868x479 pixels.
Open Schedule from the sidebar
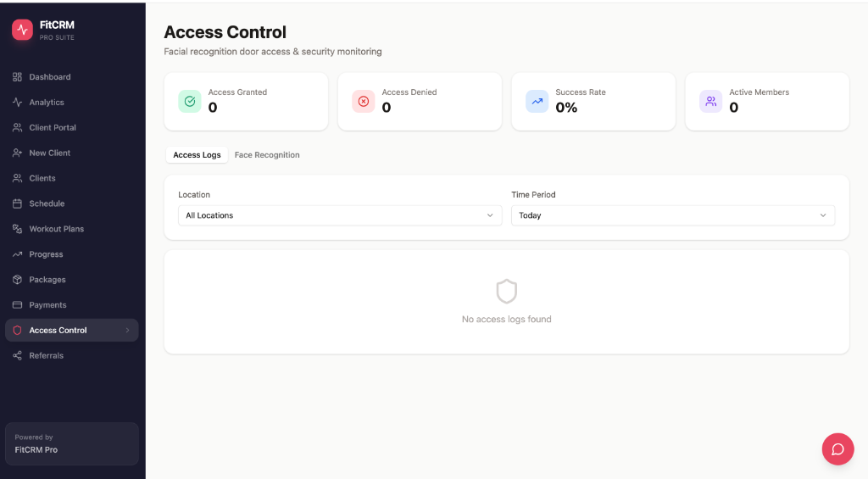(x=72, y=203)
